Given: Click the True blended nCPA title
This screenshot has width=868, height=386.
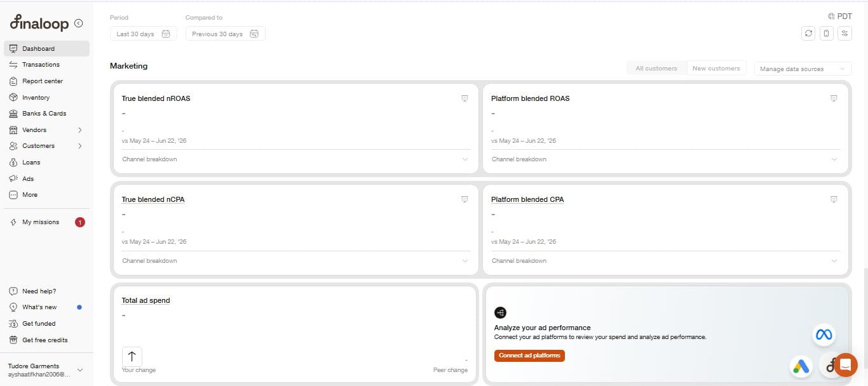Looking at the screenshot, I should point(153,199).
